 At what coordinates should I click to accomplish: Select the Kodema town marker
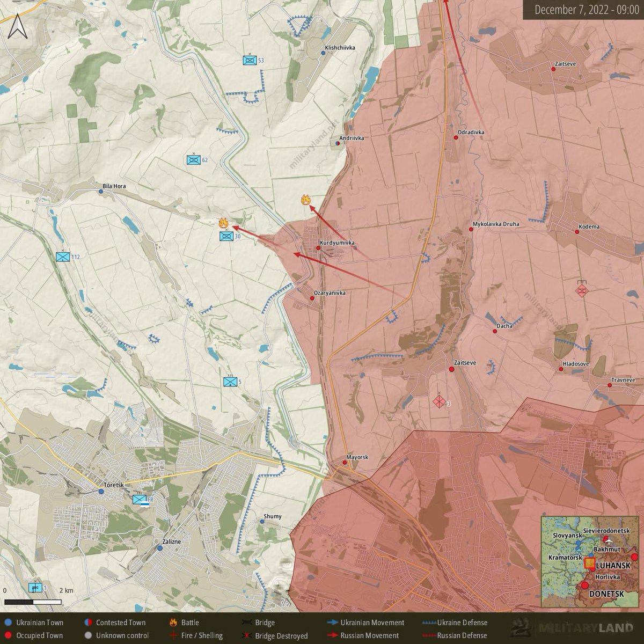click(577, 232)
